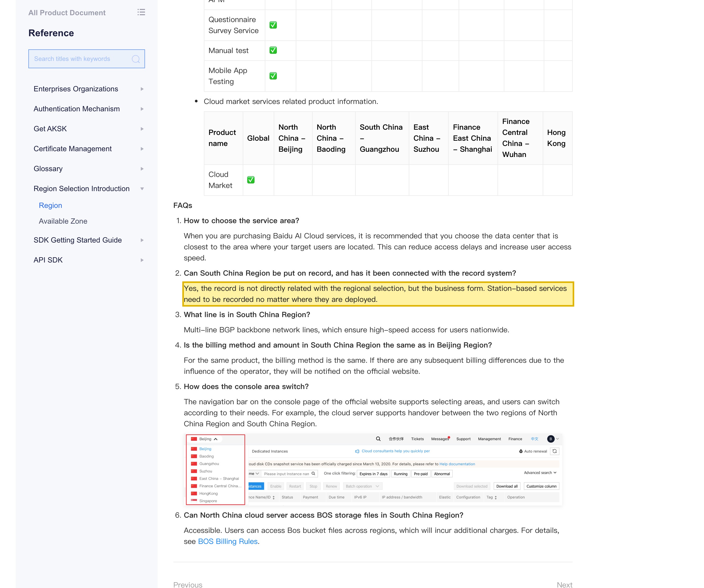Click the search magnifier icon
This screenshot has height=588, width=704.
click(136, 59)
